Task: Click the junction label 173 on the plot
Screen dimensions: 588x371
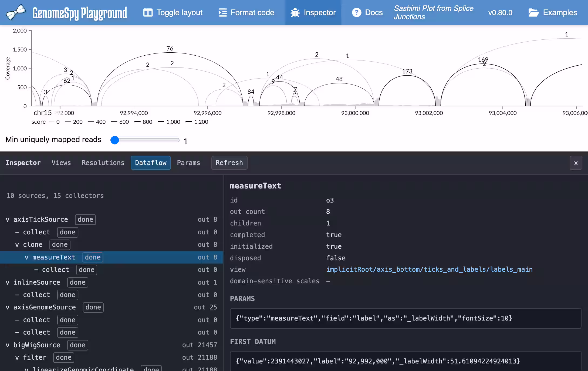Action: (x=407, y=71)
